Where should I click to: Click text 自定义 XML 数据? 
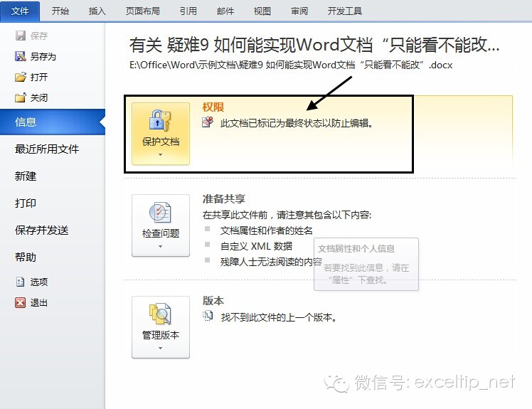coord(256,246)
